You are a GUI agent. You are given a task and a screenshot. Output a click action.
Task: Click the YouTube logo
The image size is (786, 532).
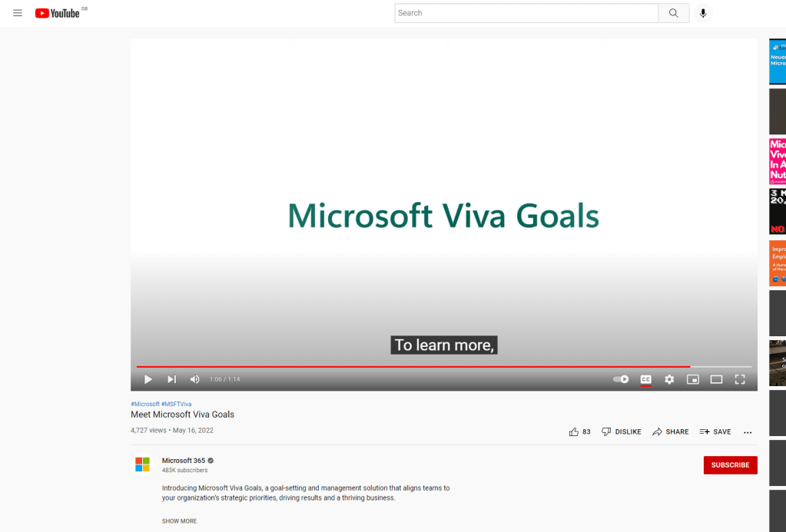[58, 13]
